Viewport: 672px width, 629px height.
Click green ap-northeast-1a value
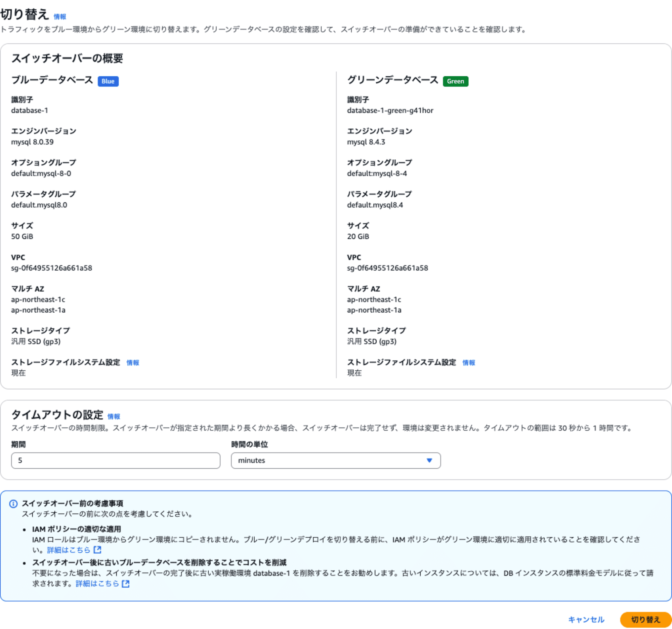click(374, 310)
